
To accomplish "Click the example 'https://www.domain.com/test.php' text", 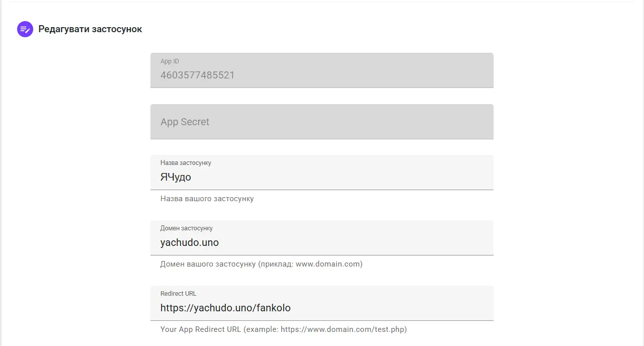I will (342, 329).
